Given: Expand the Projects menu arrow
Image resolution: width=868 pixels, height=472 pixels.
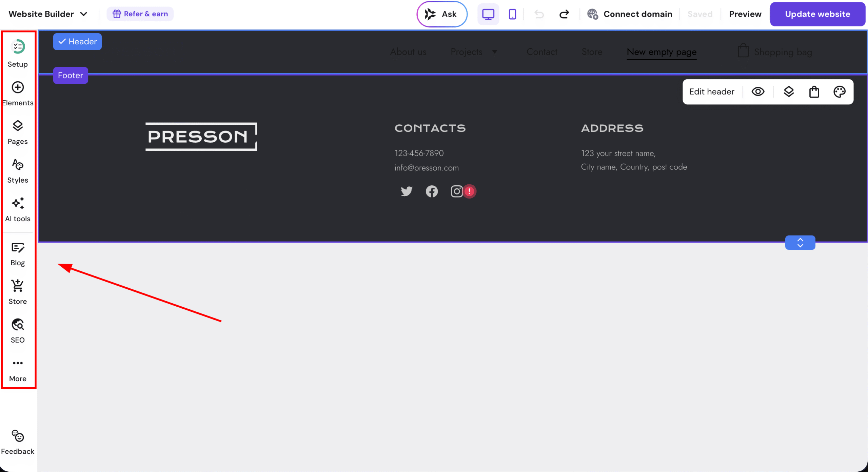Looking at the screenshot, I should pyautogui.click(x=495, y=52).
